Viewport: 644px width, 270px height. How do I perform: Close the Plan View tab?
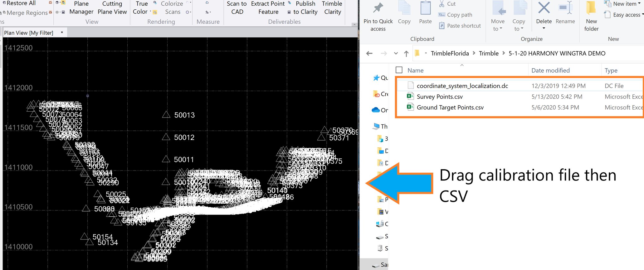pyautogui.click(x=62, y=32)
